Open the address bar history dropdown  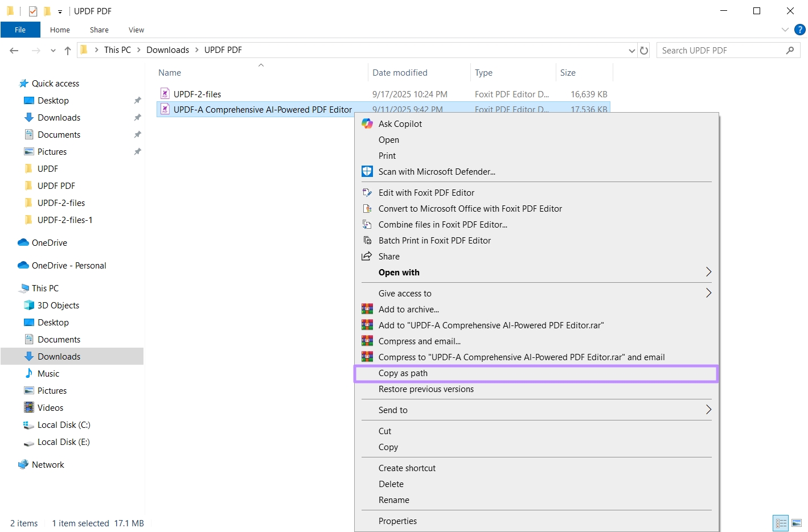pos(631,50)
